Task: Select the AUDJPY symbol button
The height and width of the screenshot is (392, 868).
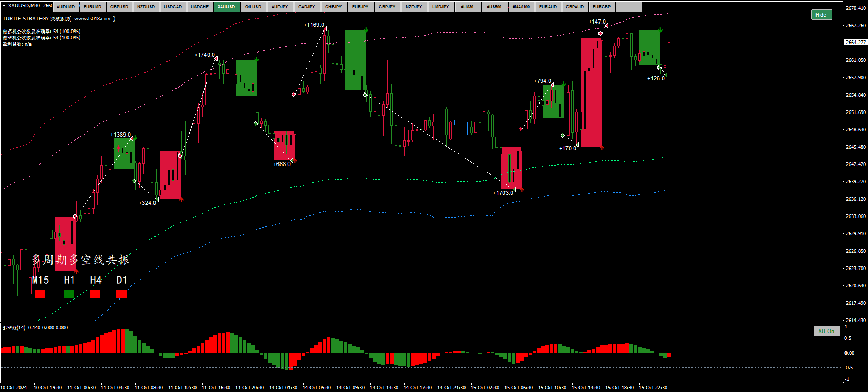Action: click(x=280, y=7)
